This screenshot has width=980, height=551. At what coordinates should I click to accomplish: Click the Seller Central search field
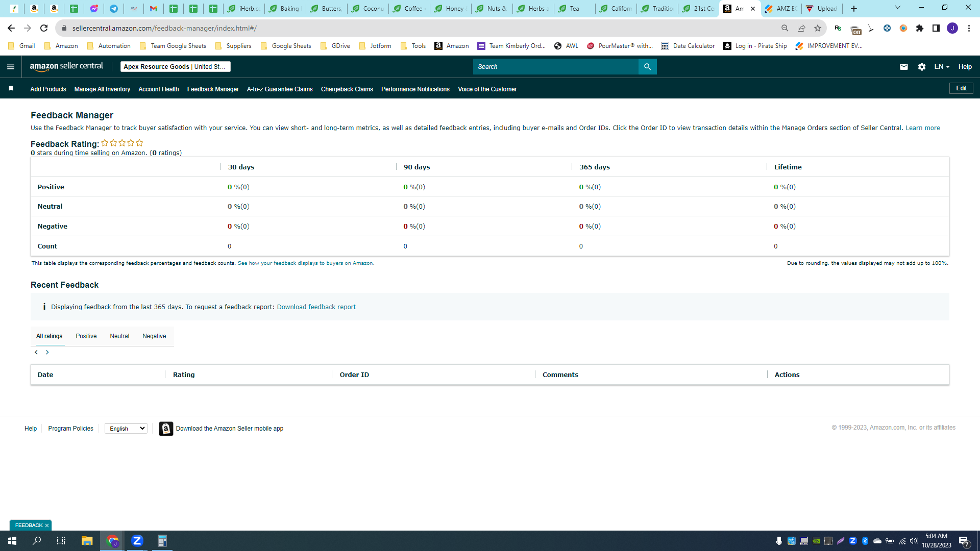[x=556, y=67]
